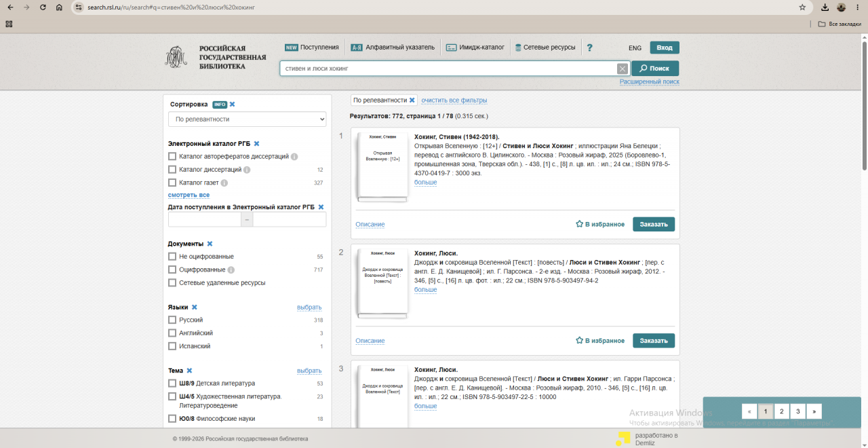This screenshot has height=448, width=868.
Task: Check Сетевые удаленные ресурсы checkbox
Action: 172,282
